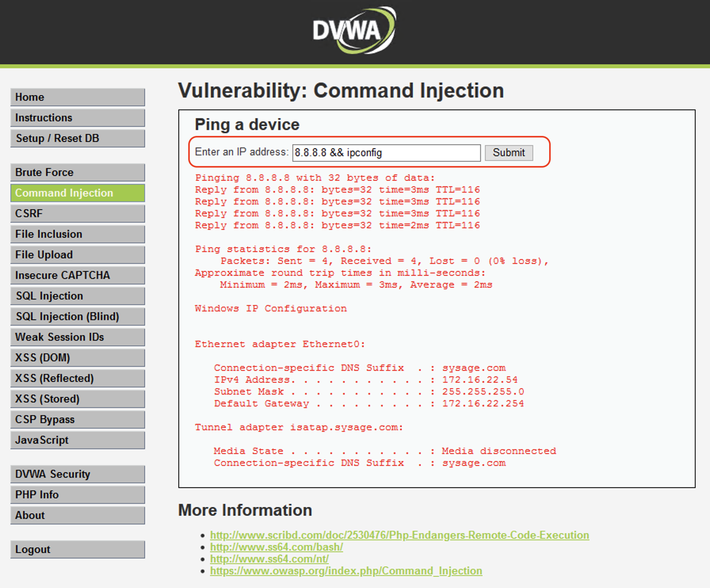Click the 'Enter an IP address:' label
The image size is (710, 588).
click(242, 152)
